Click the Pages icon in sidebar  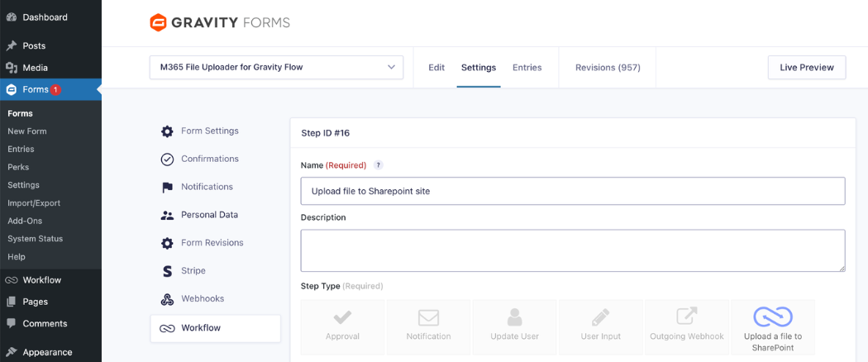coord(12,302)
